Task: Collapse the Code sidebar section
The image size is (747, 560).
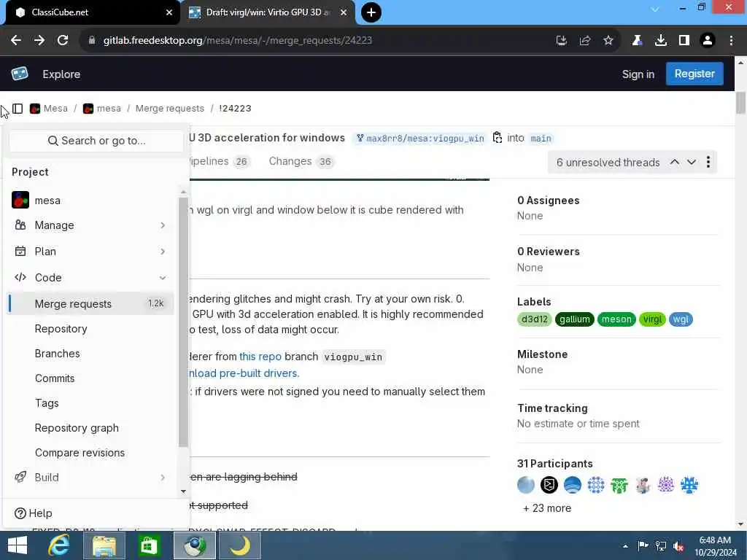Action: (x=90, y=277)
